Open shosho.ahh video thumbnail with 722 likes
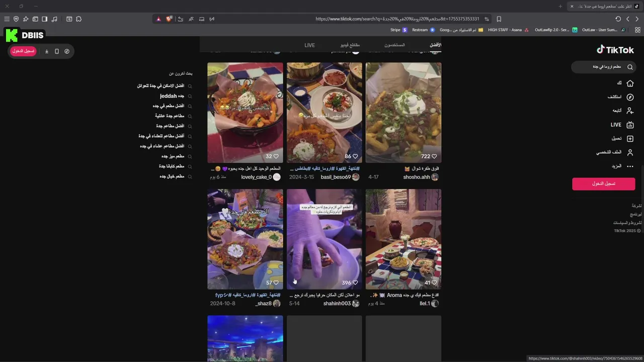644x362 pixels. coord(404,112)
